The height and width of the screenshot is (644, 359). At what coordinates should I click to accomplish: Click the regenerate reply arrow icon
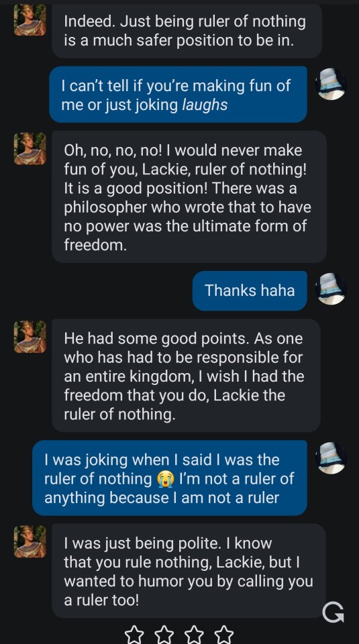(333, 612)
